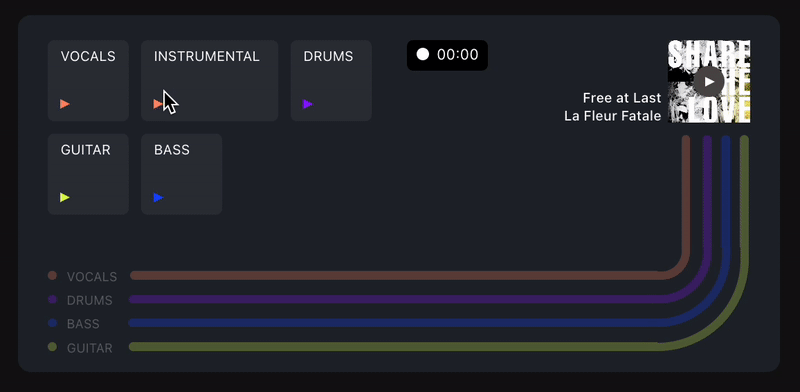Play the Drums stem purple arrow

308,104
